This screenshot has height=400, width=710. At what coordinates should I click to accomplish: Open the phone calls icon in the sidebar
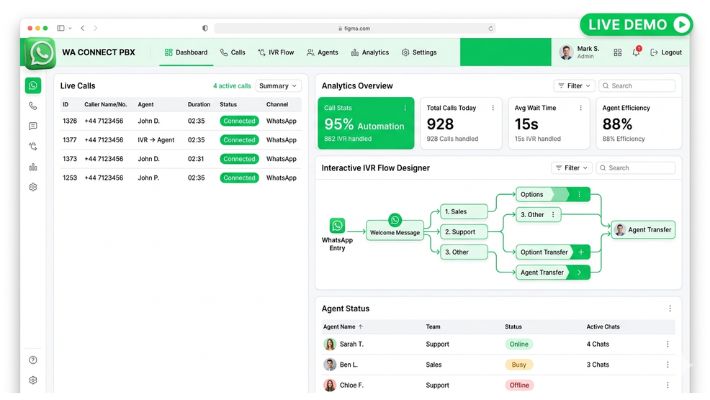pos(33,106)
